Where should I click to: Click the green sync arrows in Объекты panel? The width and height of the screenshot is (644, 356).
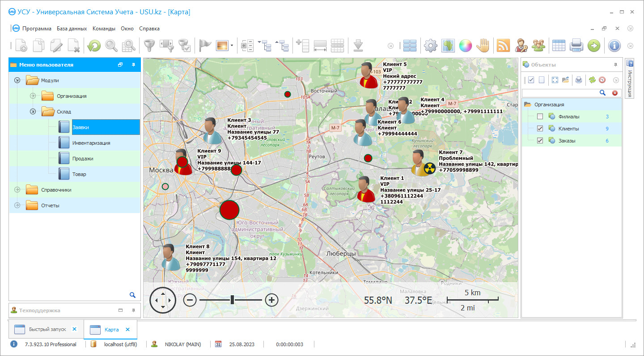(592, 80)
